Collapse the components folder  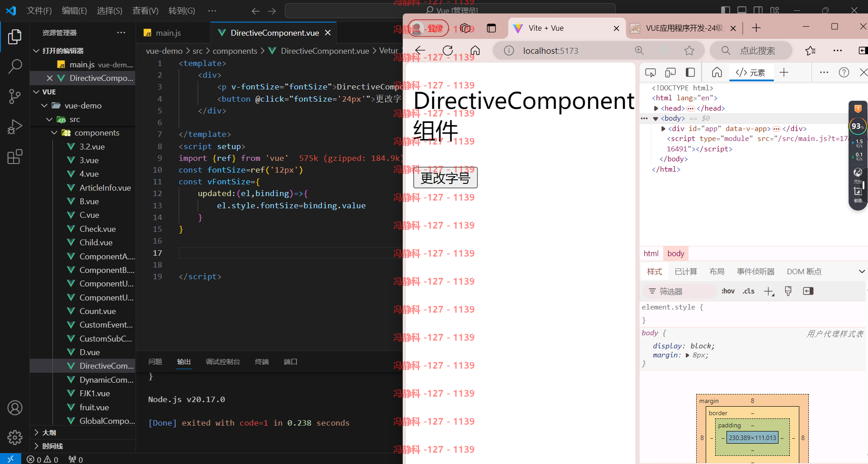pos(54,133)
